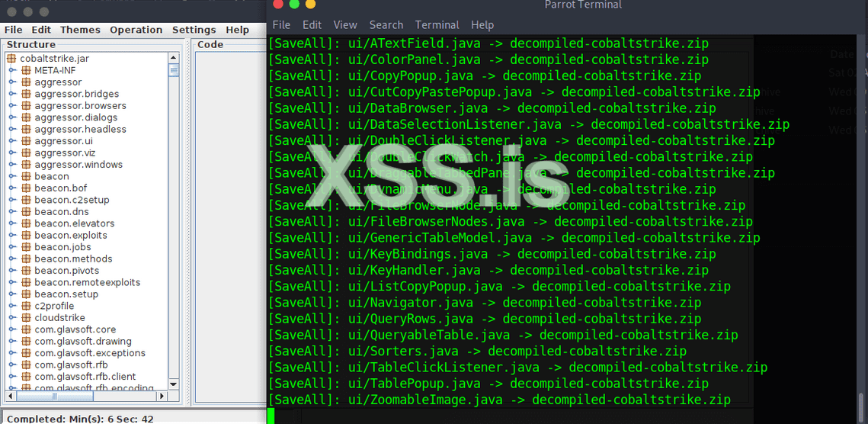Screen dimensions: 868x424
Task: Click the com.glavsoft.core package icon
Action: [25, 329]
